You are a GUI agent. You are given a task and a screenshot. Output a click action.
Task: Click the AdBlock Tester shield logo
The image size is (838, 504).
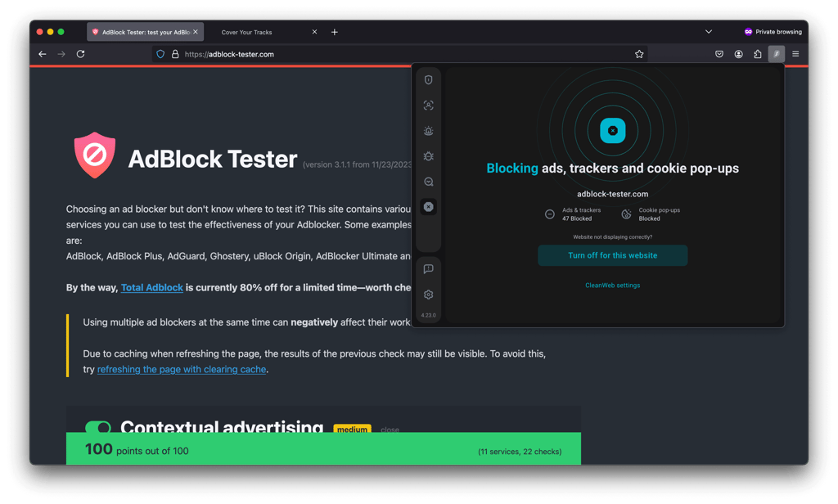(x=95, y=155)
